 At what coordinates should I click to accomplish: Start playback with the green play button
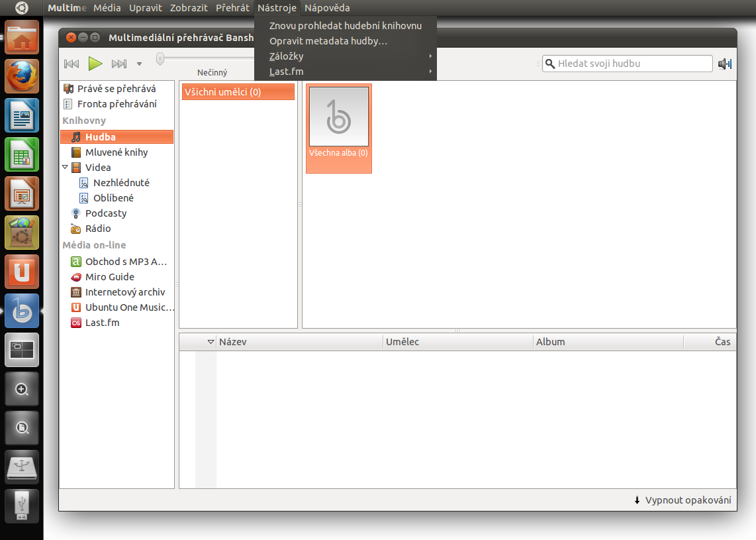[95, 63]
